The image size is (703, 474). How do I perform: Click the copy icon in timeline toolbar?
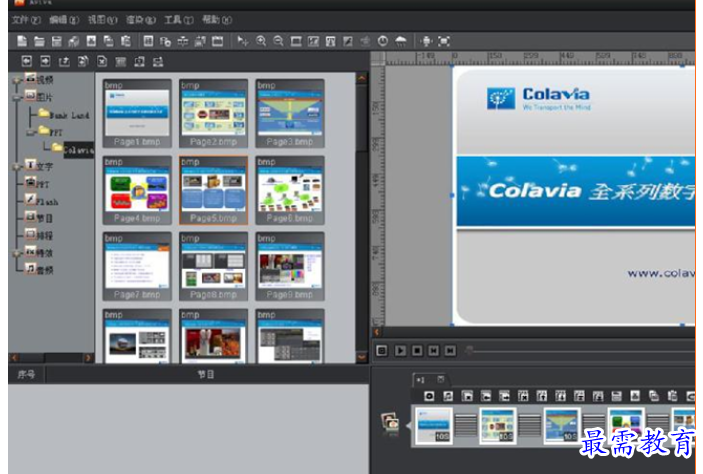click(x=654, y=396)
